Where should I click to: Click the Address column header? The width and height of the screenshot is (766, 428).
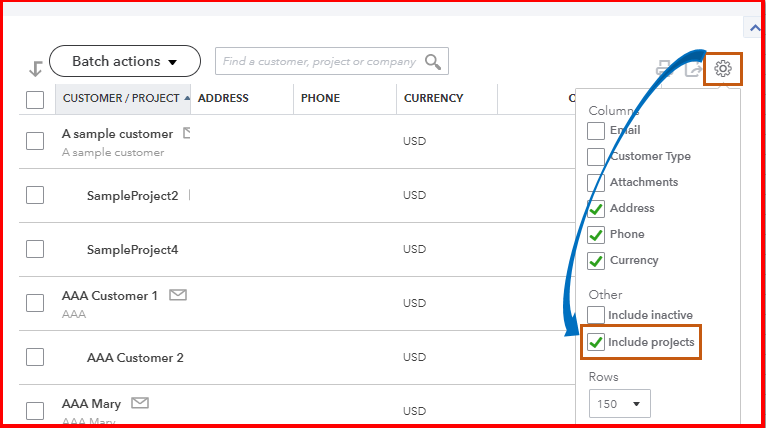coord(223,98)
